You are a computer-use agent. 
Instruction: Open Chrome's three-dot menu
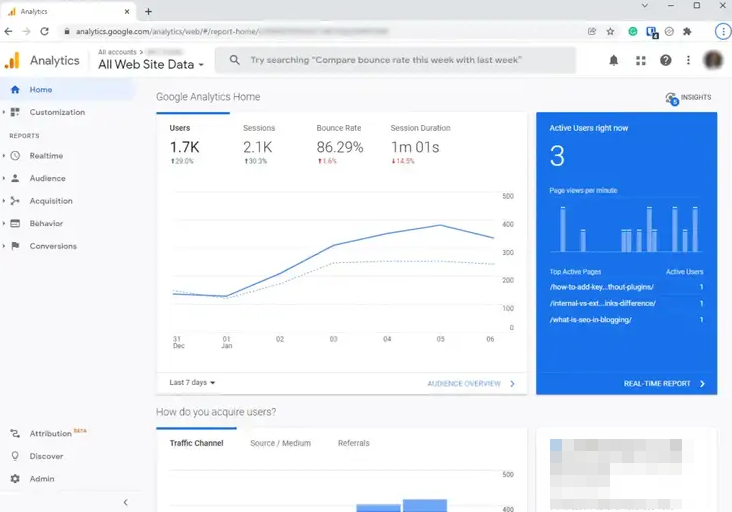click(723, 32)
